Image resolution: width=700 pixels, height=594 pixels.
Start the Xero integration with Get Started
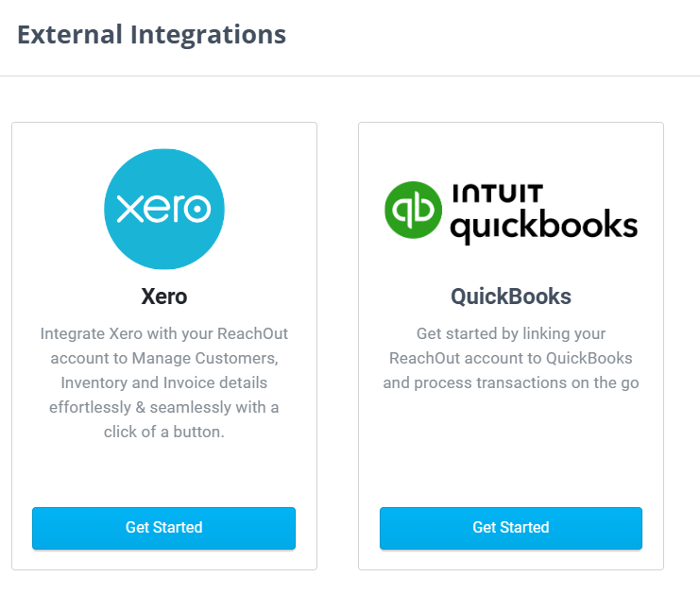click(x=163, y=528)
